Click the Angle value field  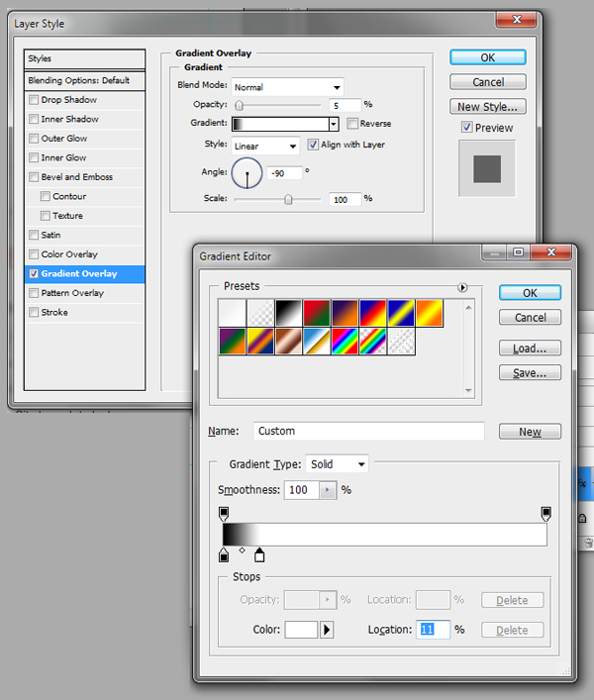coord(284,173)
